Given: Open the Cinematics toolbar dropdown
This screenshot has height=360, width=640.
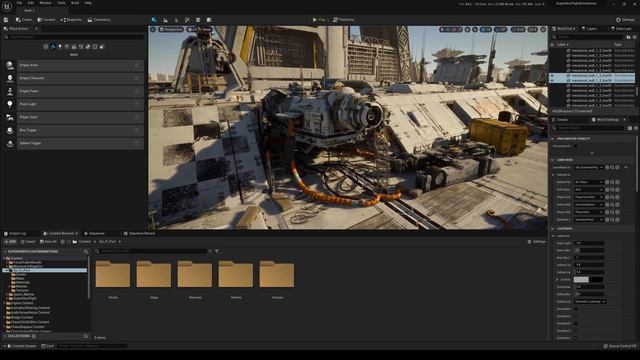Looking at the screenshot, I should (x=99, y=20).
